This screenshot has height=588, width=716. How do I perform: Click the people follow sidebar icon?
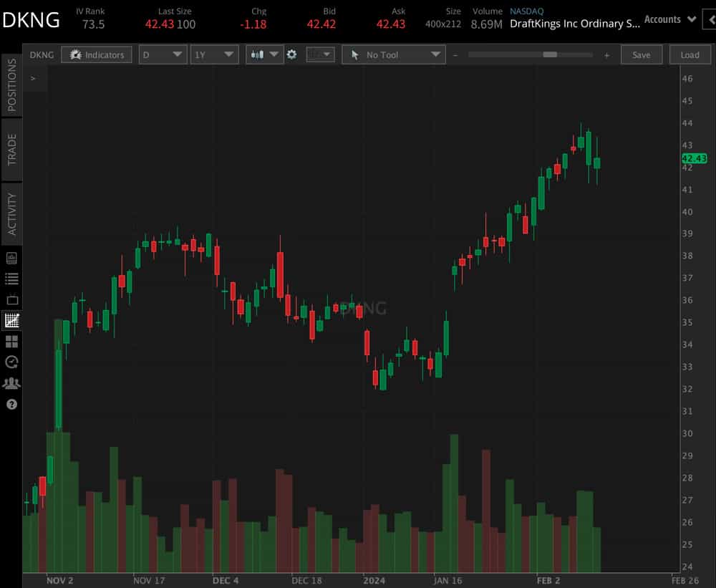tap(11, 383)
